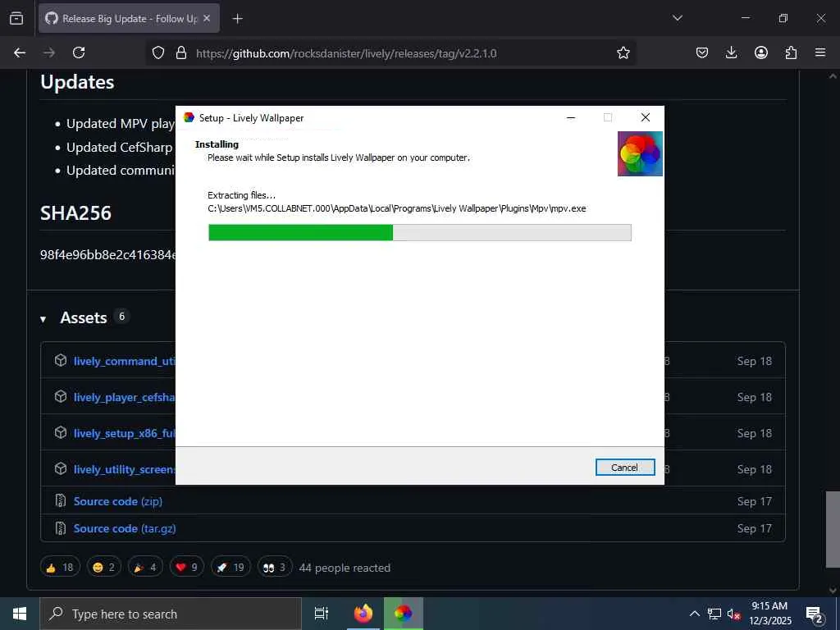React with thumbs up (18)
Screen dimensions: 840x630
click(x=60, y=567)
